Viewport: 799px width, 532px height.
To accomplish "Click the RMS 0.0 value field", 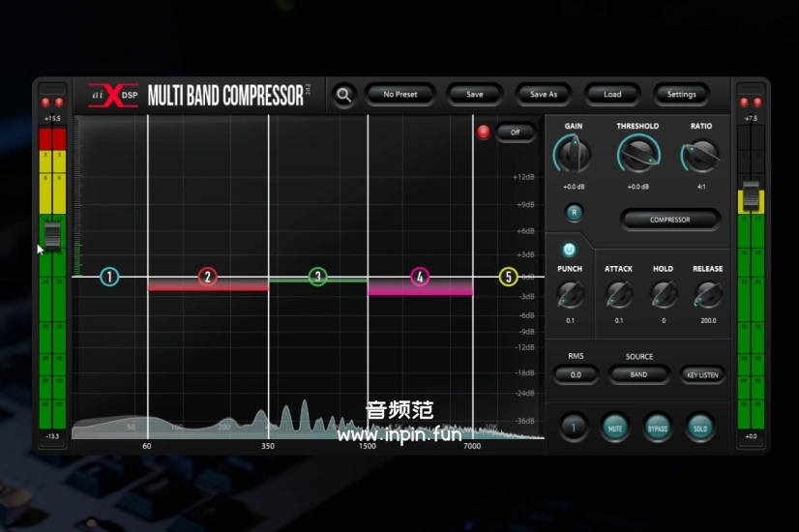I will pos(576,375).
